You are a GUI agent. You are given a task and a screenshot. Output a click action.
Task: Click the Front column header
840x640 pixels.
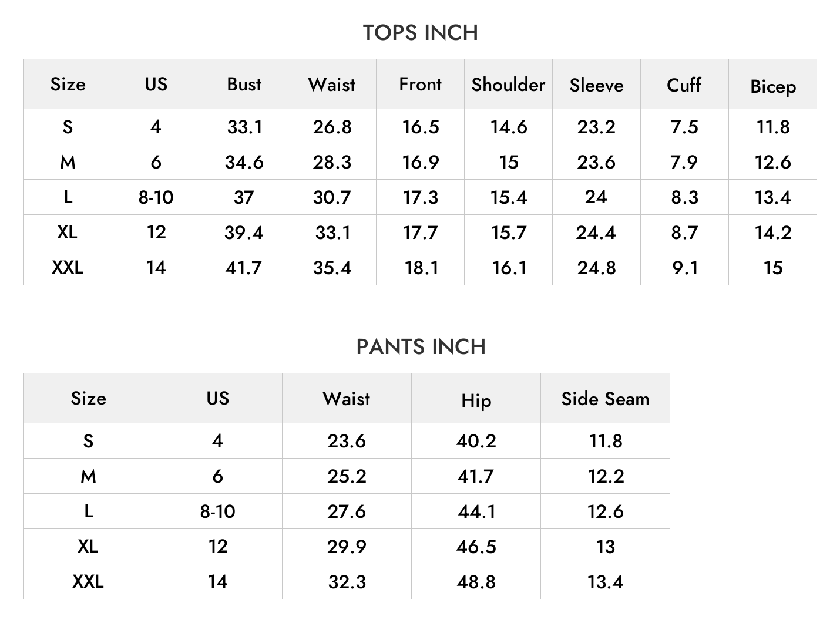[420, 85]
